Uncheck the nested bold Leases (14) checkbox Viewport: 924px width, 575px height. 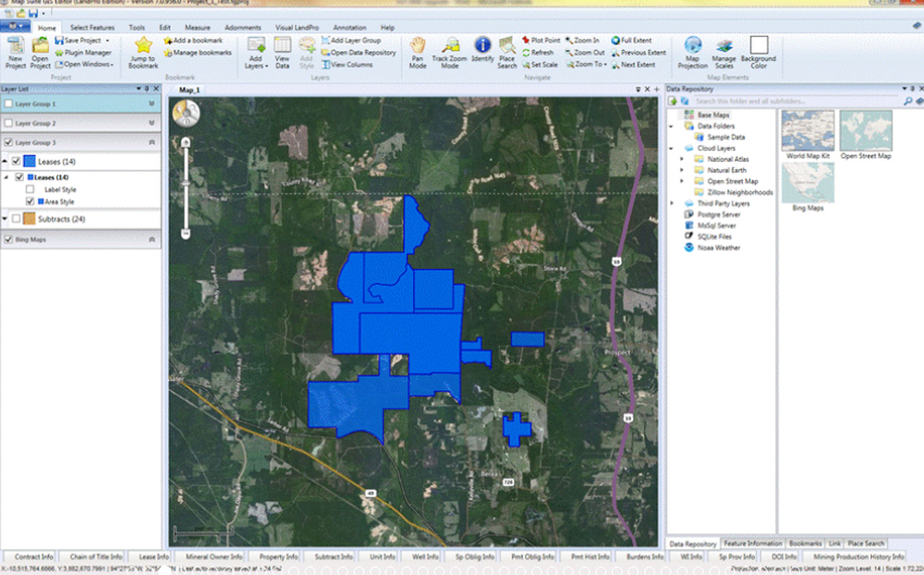(19, 177)
